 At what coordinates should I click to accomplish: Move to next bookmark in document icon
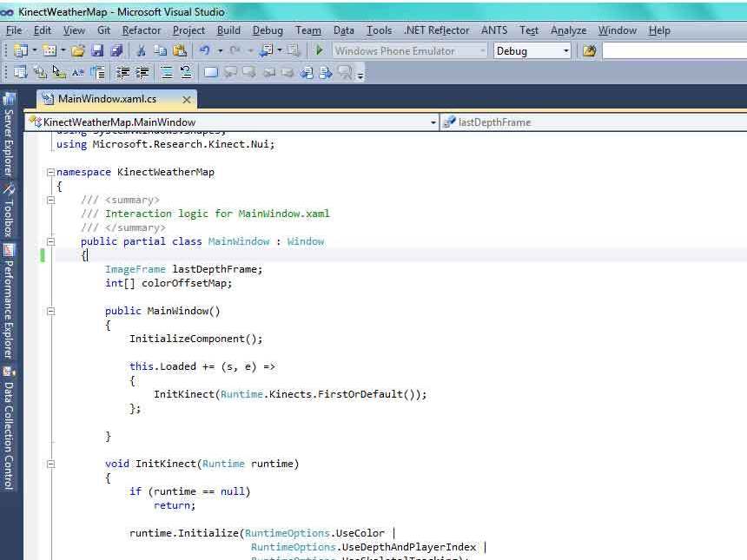326,72
